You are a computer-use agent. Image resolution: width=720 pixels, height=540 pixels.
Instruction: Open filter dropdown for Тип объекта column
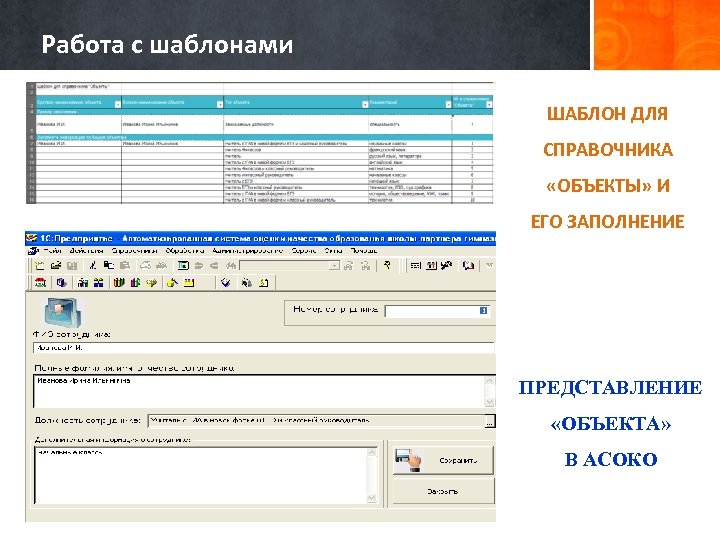pyautogui.click(x=365, y=105)
